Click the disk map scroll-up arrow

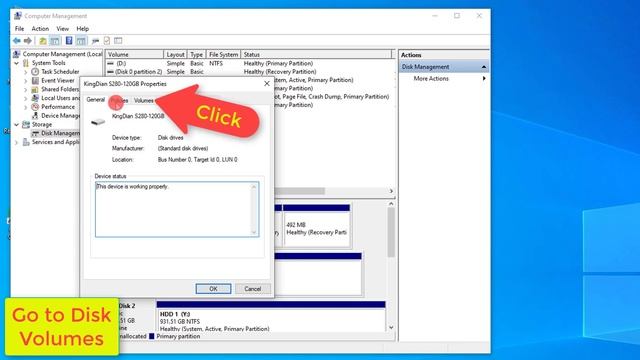point(391,204)
